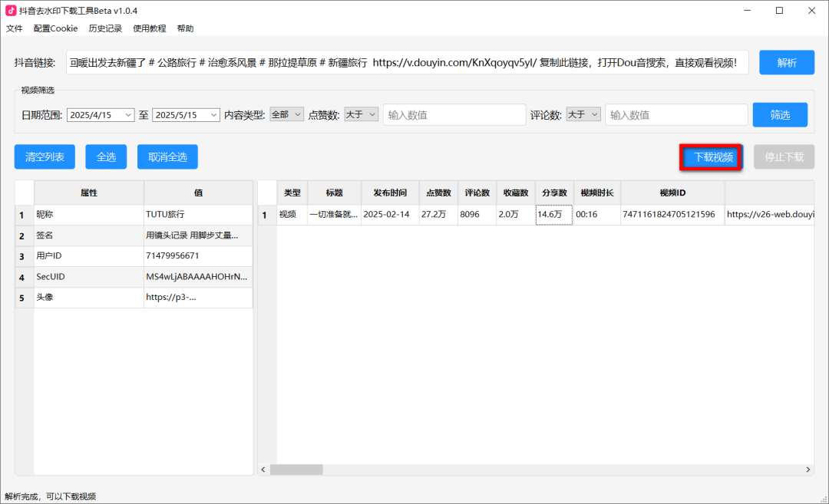Click row header 3 of the attribute table
Image resolution: width=829 pixels, height=504 pixels.
pos(24,256)
